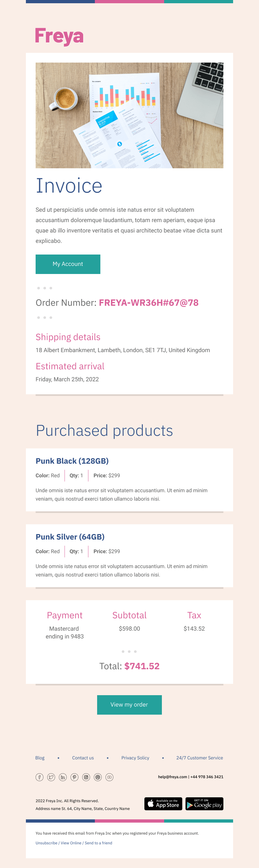The image size is (259, 868).
Task: Open the LinkedIn social icon
Action: click(x=63, y=777)
